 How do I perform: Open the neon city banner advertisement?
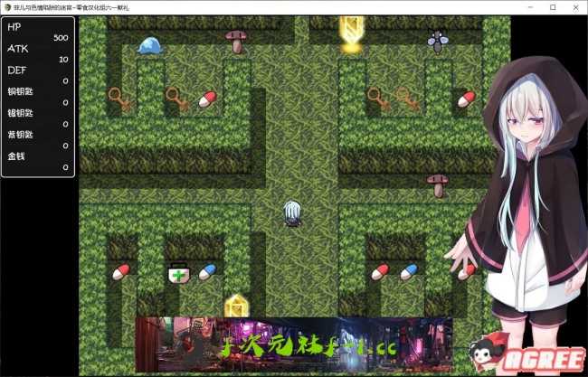point(293,344)
